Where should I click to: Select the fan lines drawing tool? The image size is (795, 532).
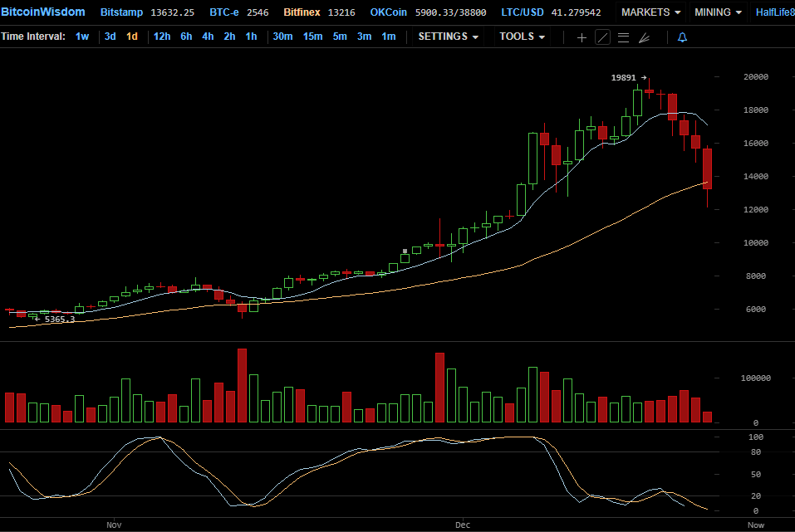pyautogui.click(x=644, y=37)
